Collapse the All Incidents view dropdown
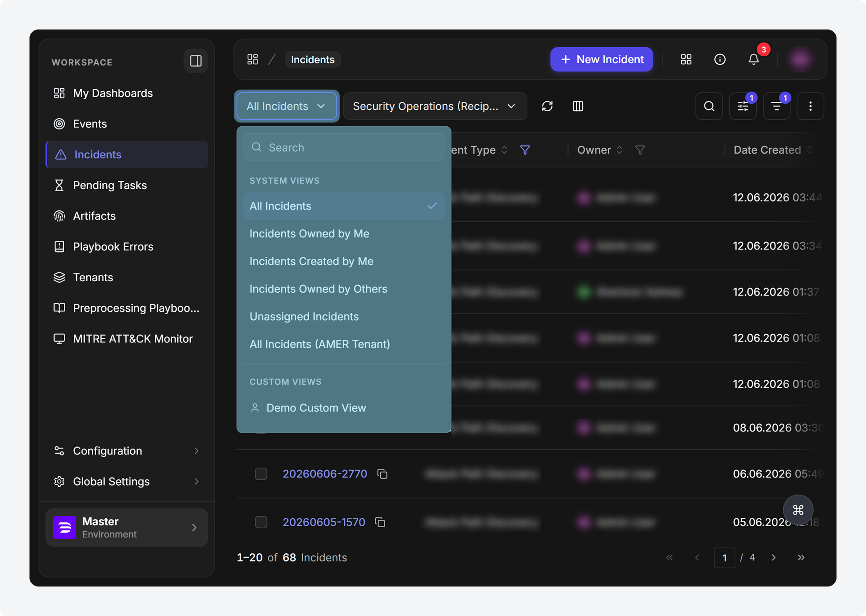The height and width of the screenshot is (616, 866). pyautogui.click(x=287, y=106)
